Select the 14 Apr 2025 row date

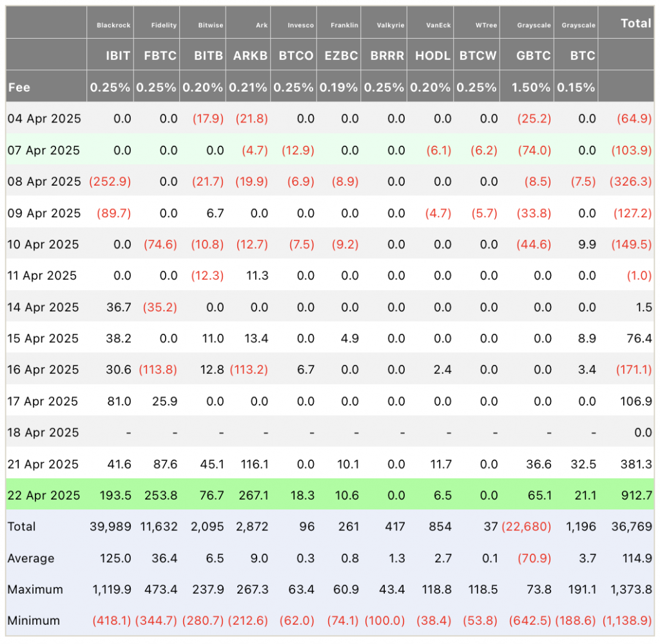click(43, 307)
